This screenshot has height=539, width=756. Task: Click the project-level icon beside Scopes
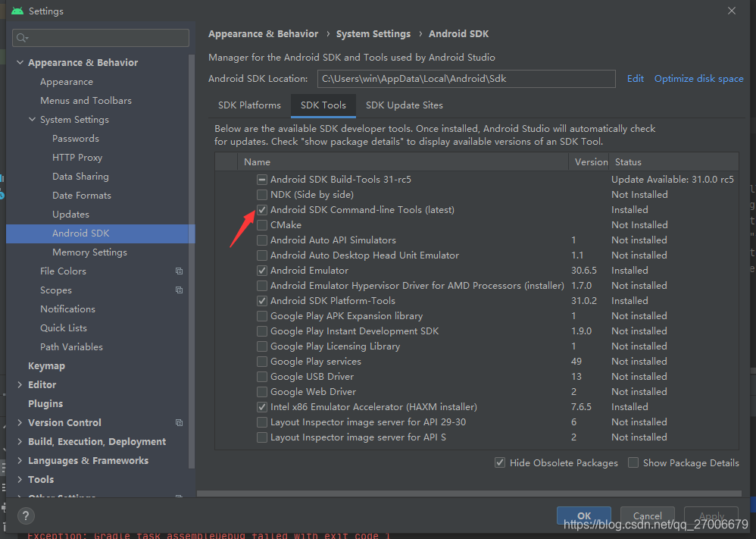click(x=179, y=290)
